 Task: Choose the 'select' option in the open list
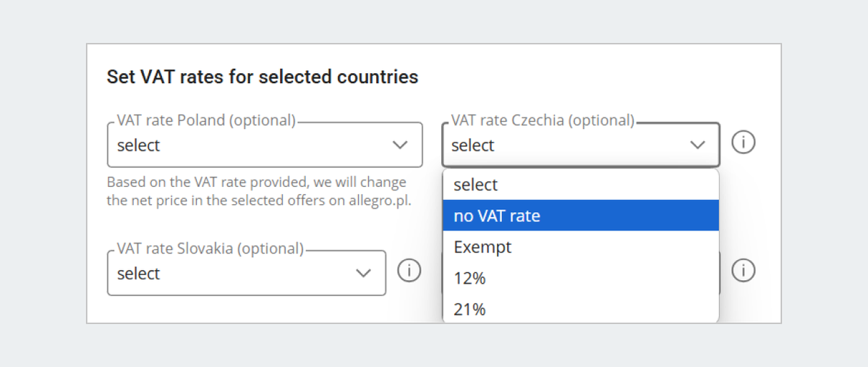click(x=581, y=185)
